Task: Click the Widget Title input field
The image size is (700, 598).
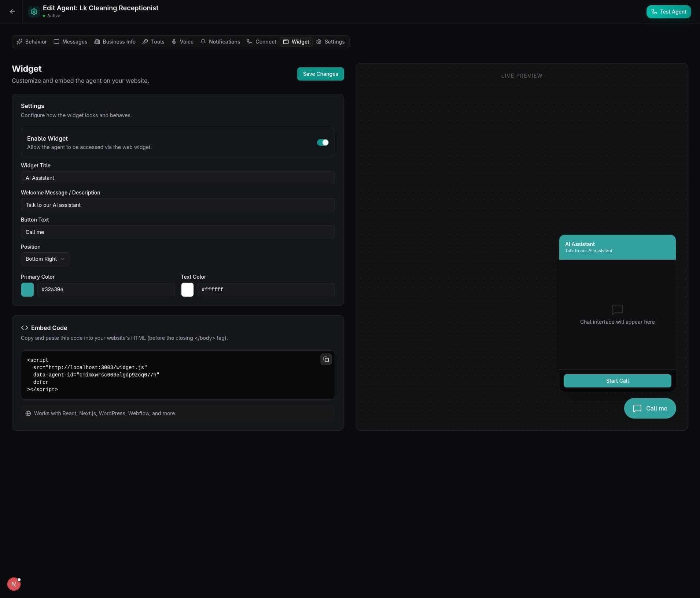Action: (x=177, y=178)
